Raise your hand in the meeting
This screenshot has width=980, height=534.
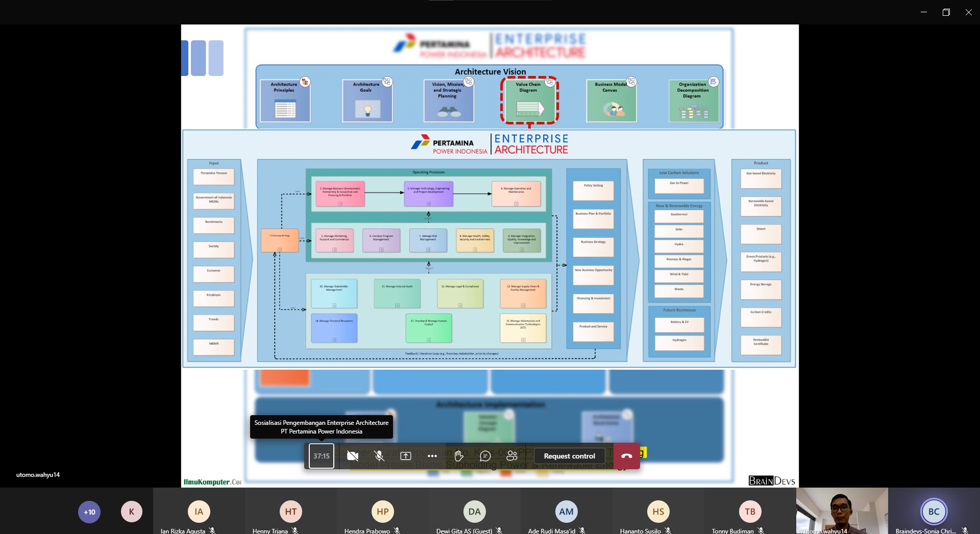tap(459, 456)
